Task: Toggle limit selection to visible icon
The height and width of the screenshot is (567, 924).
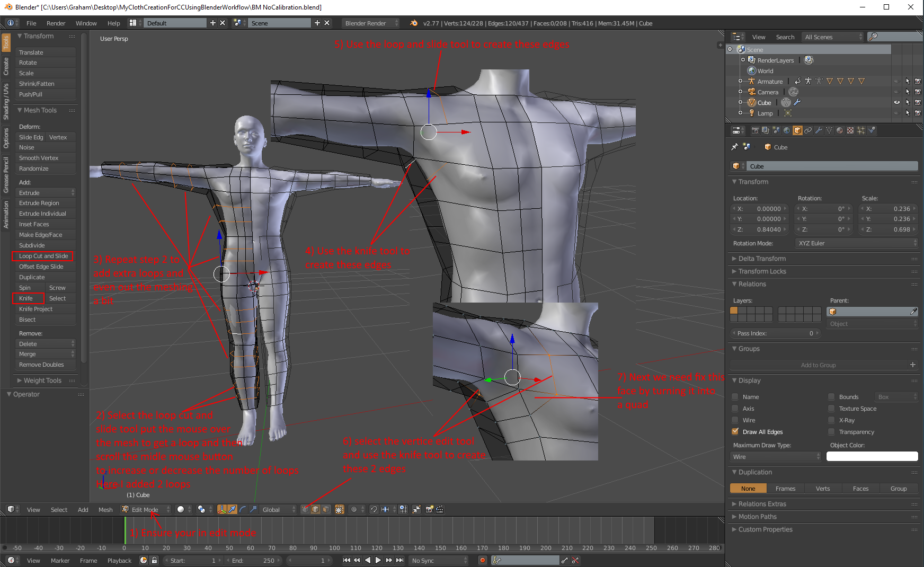Action: tap(340, 509)
